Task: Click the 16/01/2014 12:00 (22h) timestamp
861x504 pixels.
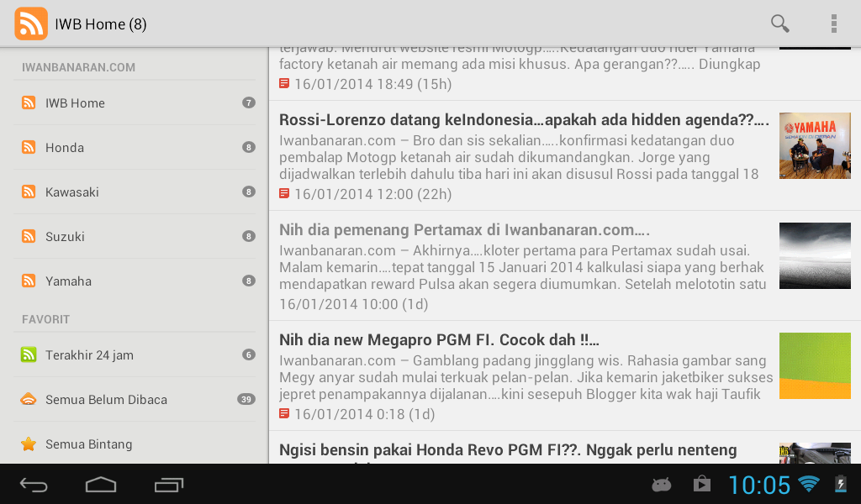Action: [x=372, y=194]
